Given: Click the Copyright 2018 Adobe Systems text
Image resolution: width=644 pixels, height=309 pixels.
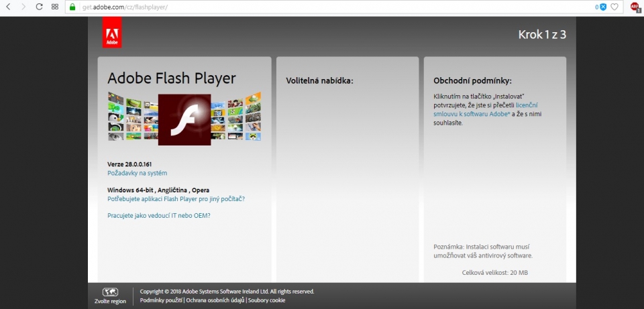Looking at the screenshot, I should [x=227, y=292].
